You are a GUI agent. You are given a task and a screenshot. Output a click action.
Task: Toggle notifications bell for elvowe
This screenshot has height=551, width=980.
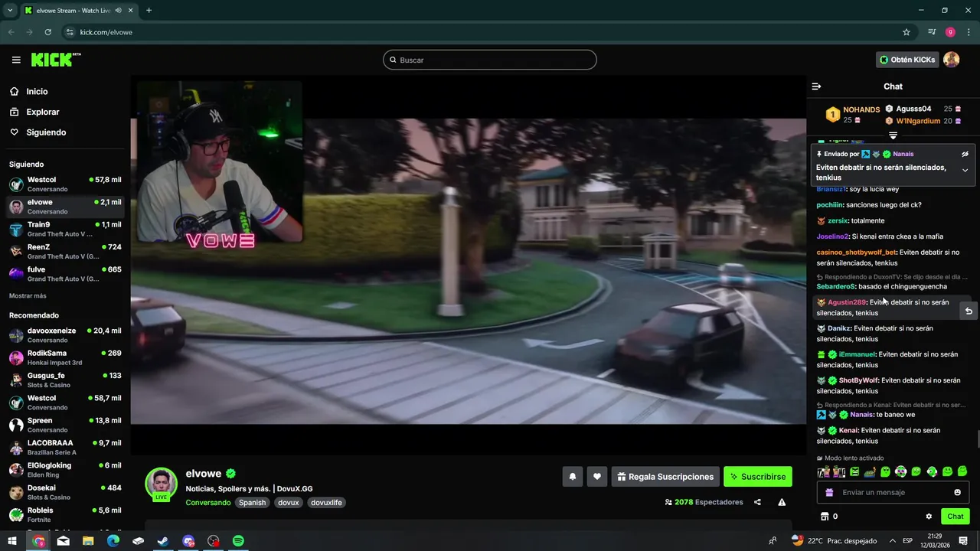(x=573, y=477)
